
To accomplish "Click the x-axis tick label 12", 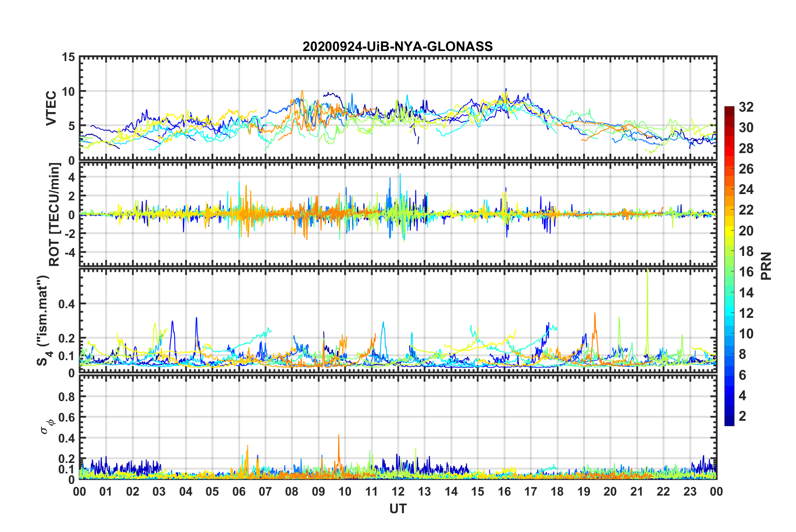I will (x=398, y=491).
